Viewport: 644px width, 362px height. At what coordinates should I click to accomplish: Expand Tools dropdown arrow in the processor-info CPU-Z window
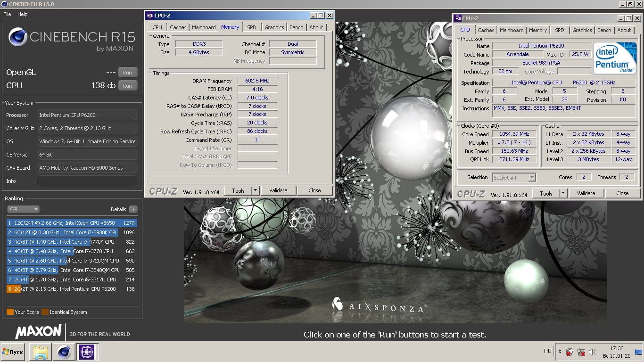563,193
